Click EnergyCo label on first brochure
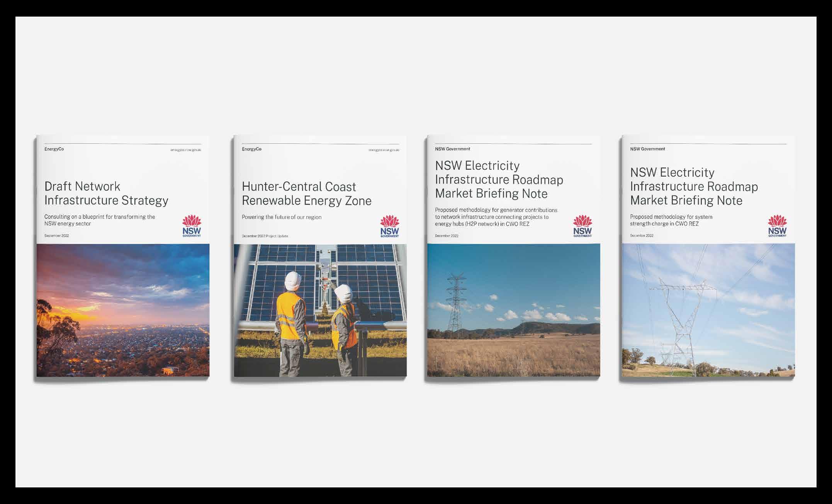This screenshot has height=504, width=832. pyautogui.click(x=54, y=149)
